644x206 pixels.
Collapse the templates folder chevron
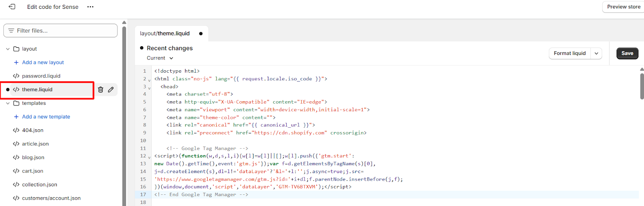[x=8, y=103]
